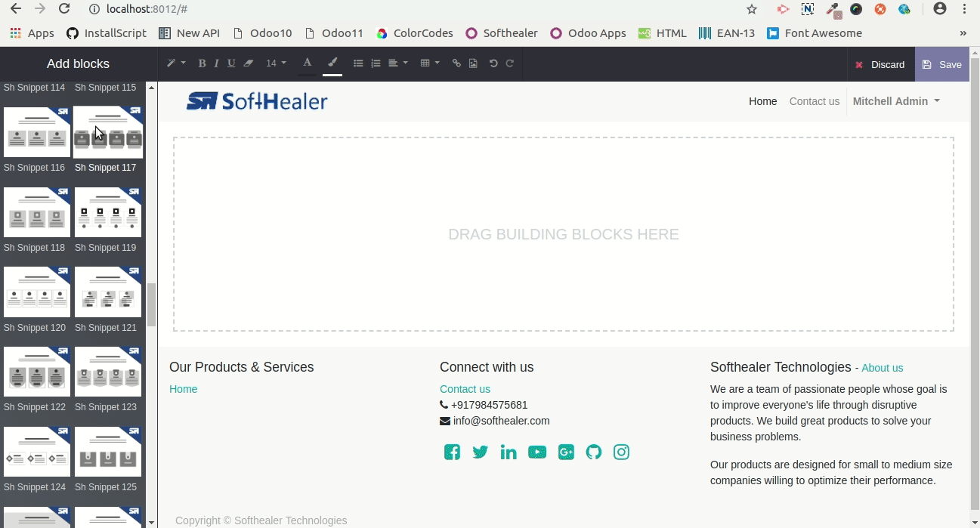Viewport: 980px width, 528px height.
Task: Open the Facebook social icon
Action: 452,452
